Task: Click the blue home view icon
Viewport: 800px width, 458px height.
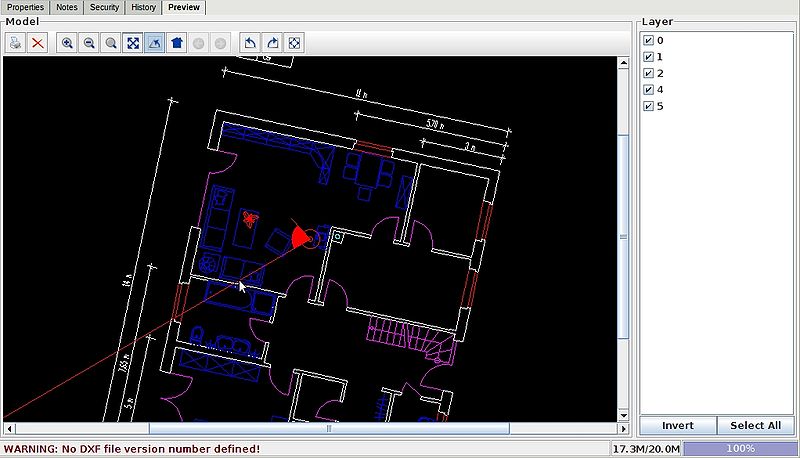Action: 177,43
